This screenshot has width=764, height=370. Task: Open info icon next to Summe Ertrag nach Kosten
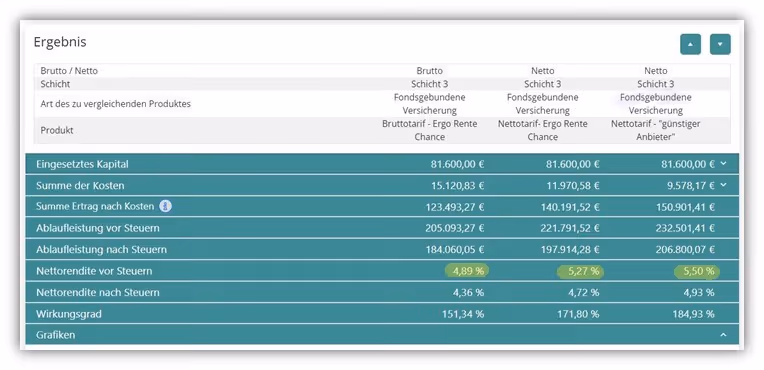click(x=166, y=206)
